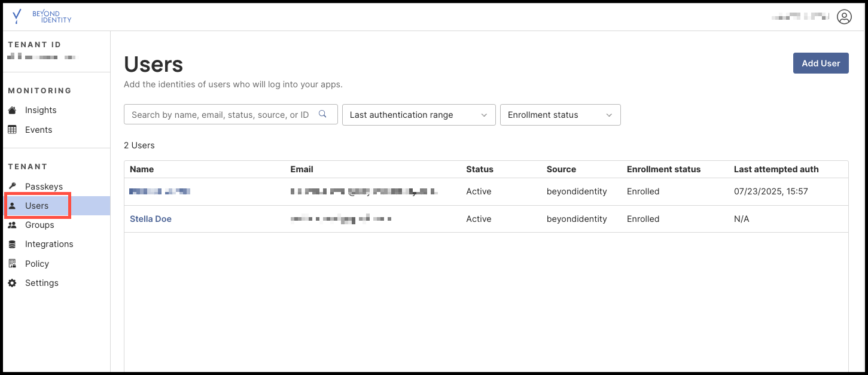Go to Policy in the sidebar
This screenshot has height=375, width=868.
37,264
